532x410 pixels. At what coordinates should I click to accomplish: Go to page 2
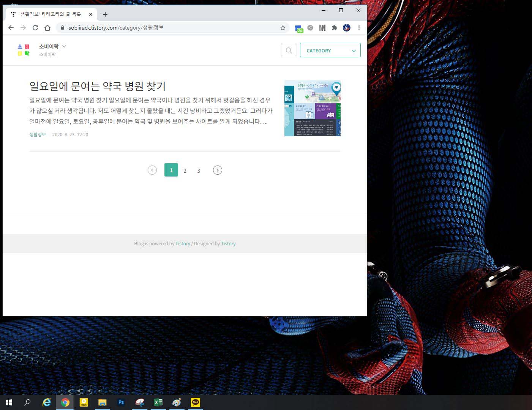[185, 170]
